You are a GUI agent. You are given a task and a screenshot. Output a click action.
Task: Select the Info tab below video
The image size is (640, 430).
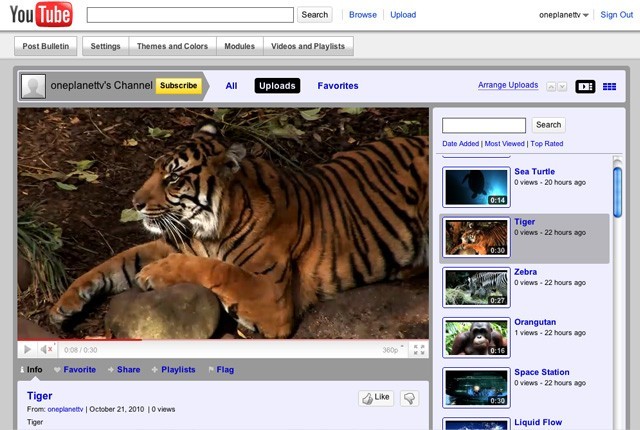31,370
